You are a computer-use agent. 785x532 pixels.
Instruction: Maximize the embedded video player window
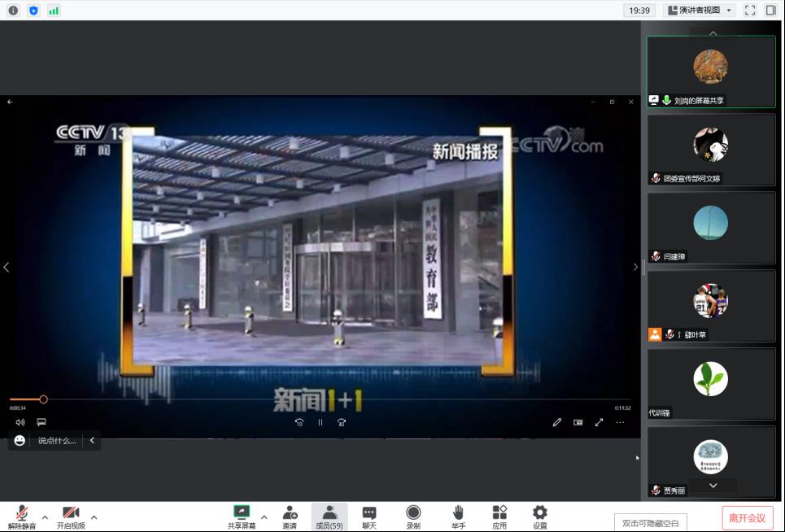612,102
